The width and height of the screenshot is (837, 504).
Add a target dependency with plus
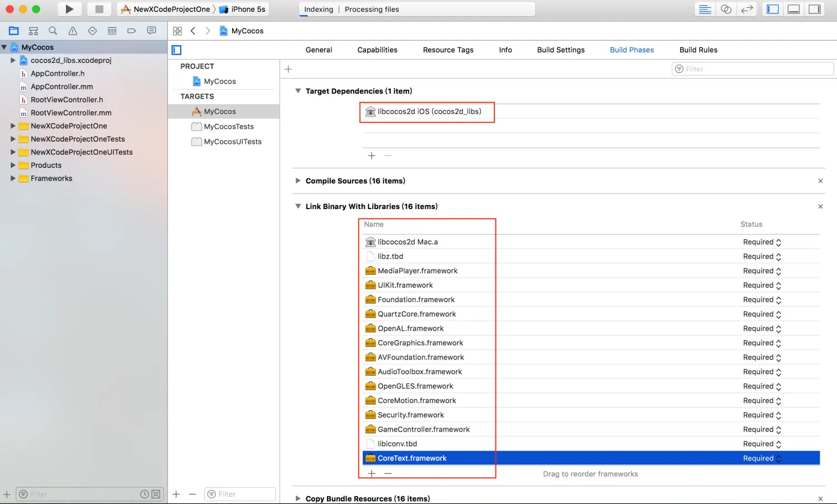[x=372, y=156]
